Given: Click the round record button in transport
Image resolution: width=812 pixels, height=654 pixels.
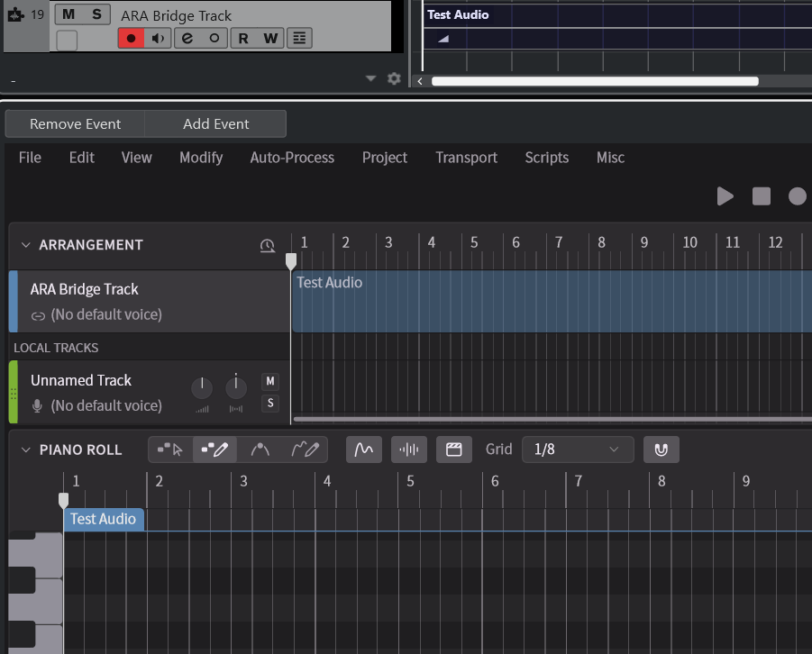Looking at the screenshot, I should click(x=797, y=196).
